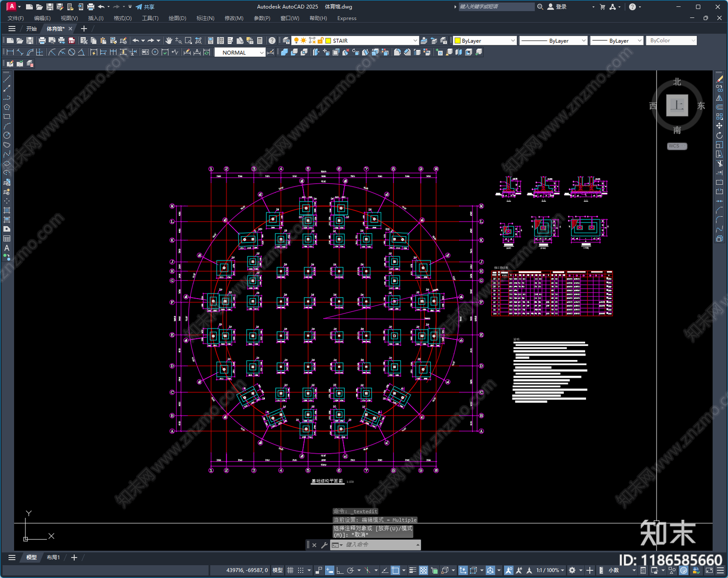Click the keyword search input box
This screenshot has width=728, height=578.
(x=496, y=7)
